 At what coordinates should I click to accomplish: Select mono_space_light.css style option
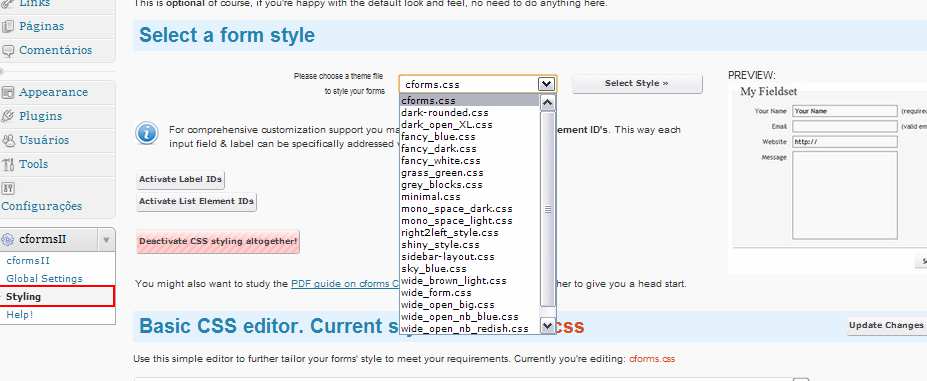point(470,221)
